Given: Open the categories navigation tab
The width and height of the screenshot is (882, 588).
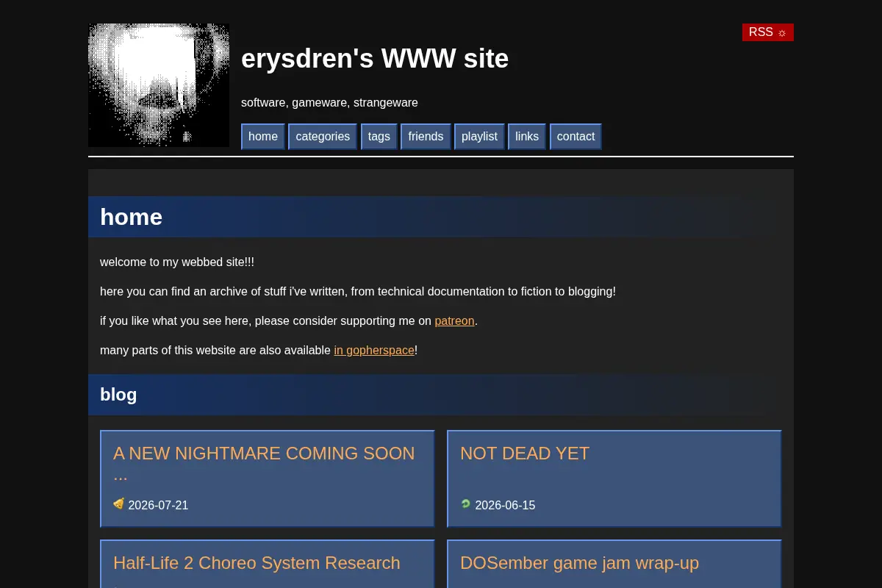Looking at the screenshot, I should point(323,137).
